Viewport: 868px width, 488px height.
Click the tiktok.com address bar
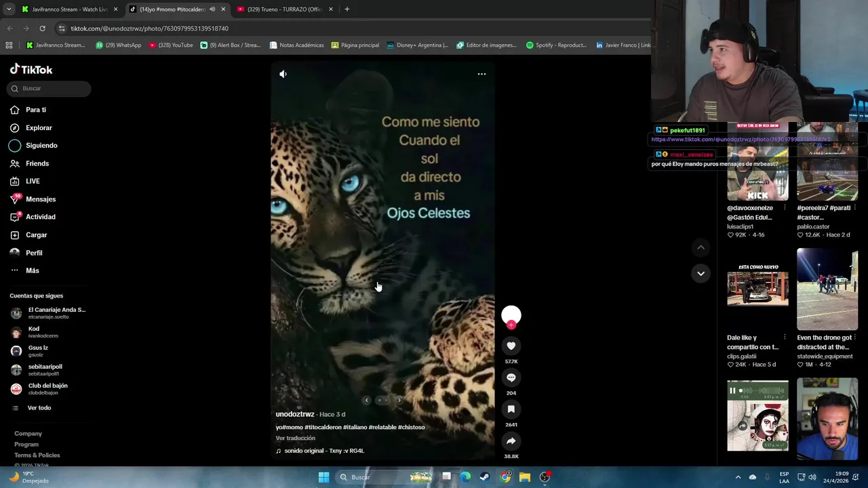coord(353,28)
